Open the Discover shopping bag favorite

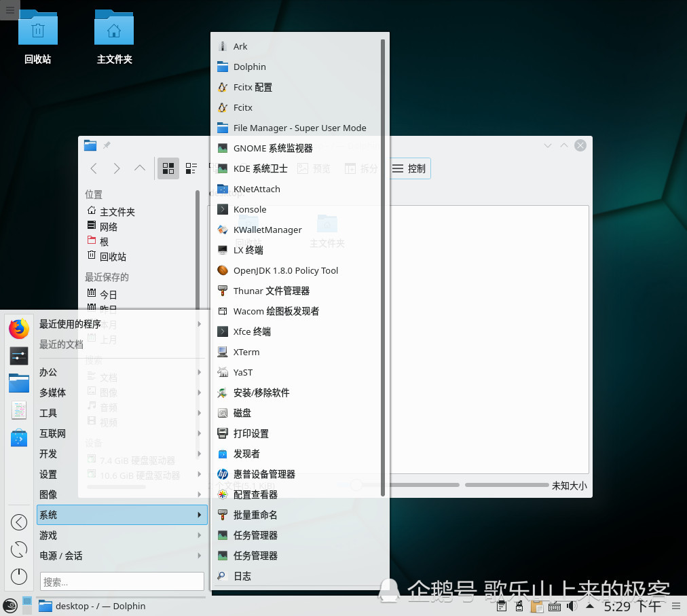point(19,438)
